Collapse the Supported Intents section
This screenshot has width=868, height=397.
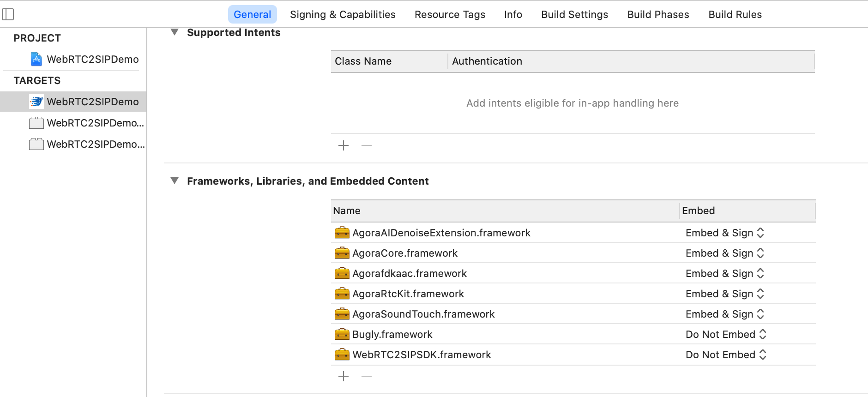tap(175, 32)
